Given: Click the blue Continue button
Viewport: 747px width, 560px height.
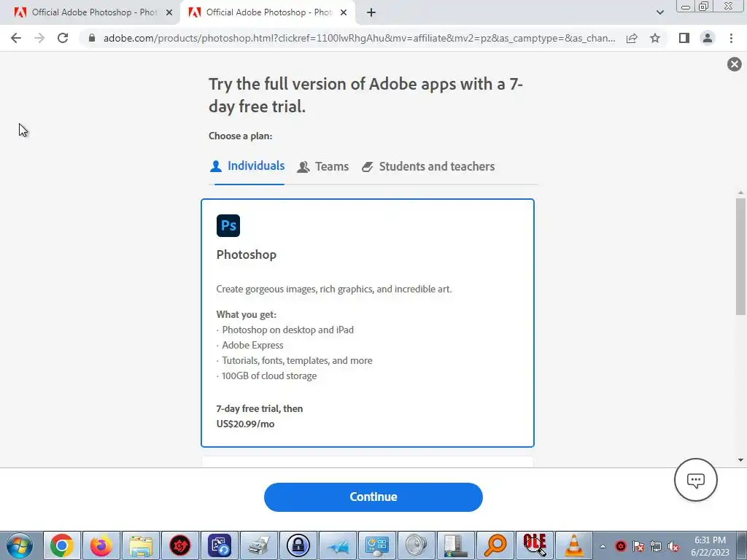Looking at the screenshot, I should tap(373, 497).
